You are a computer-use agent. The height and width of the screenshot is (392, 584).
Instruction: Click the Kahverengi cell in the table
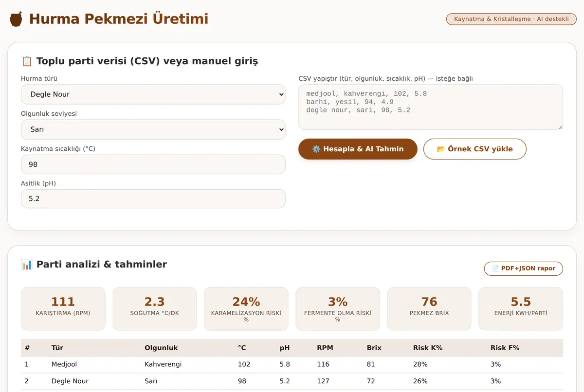tap(163, 364)
